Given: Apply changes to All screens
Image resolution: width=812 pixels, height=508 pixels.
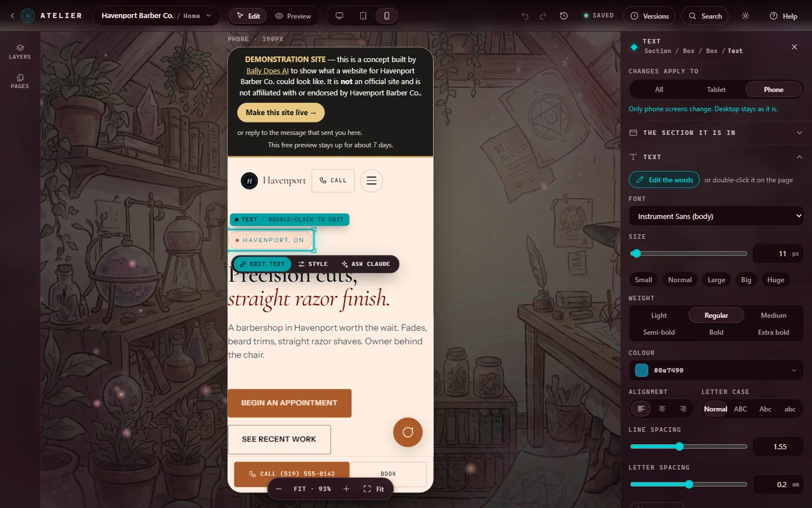Looking at the screenshot, I should 659,90.
